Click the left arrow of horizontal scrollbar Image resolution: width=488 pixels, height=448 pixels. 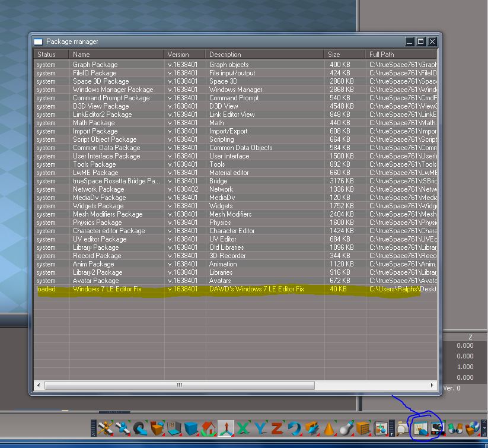39,385
